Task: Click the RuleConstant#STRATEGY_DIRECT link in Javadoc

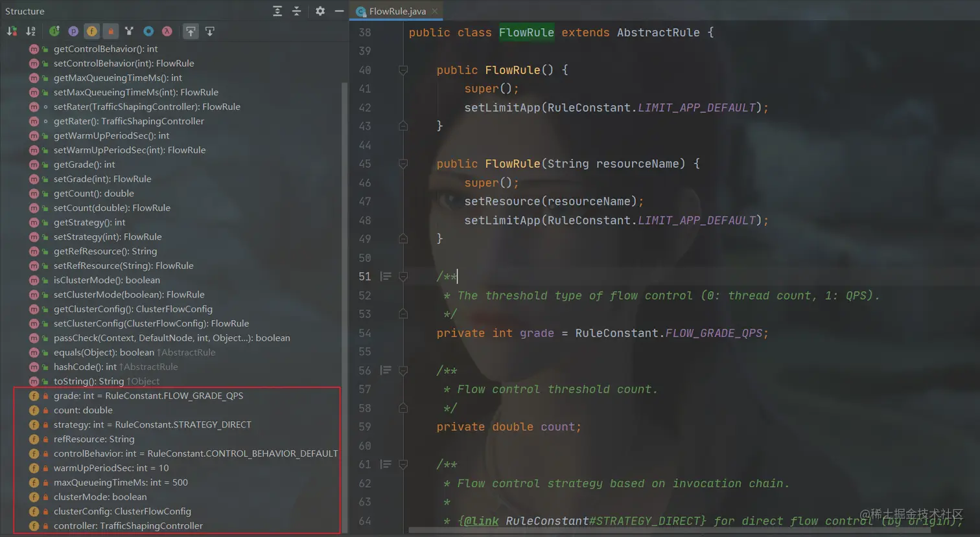Action: tap(606, 521)
